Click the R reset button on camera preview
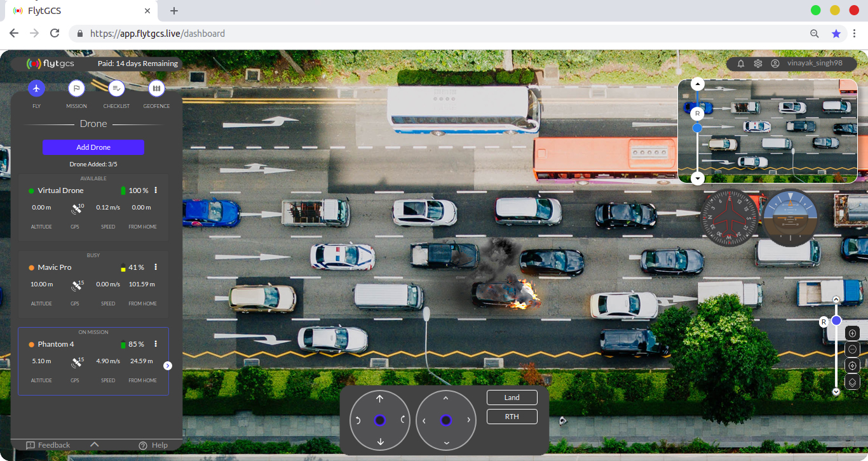Image resolution: width=868 pixels, height=461 pixels. tap(697, 114)
